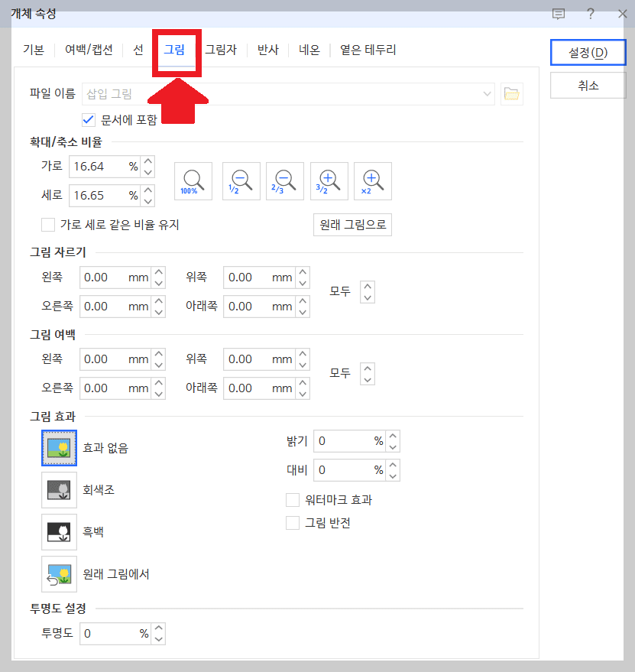Viewport: 635px width, 672px height.
Task: Uncheck the 문서에 포함 checkbox
Action: [x=89, y=119]
